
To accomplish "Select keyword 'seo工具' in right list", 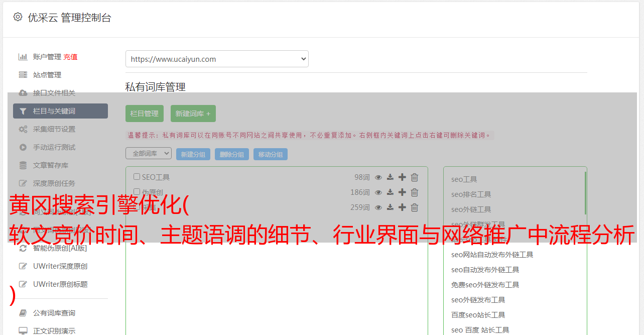I will tap(464, 179).
